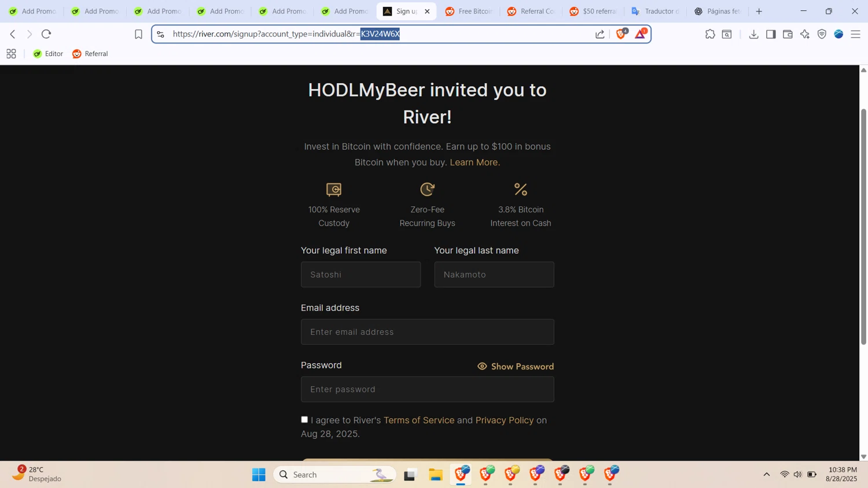The width and height of the screenshot is (868, 488).
Task: Switch to the Referral Co tab
Action: pos(531,11)
